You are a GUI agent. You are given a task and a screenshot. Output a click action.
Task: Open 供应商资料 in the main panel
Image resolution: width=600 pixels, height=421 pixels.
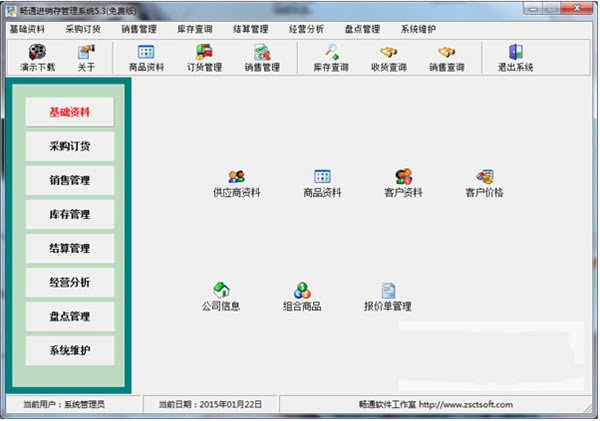[236, 184]
